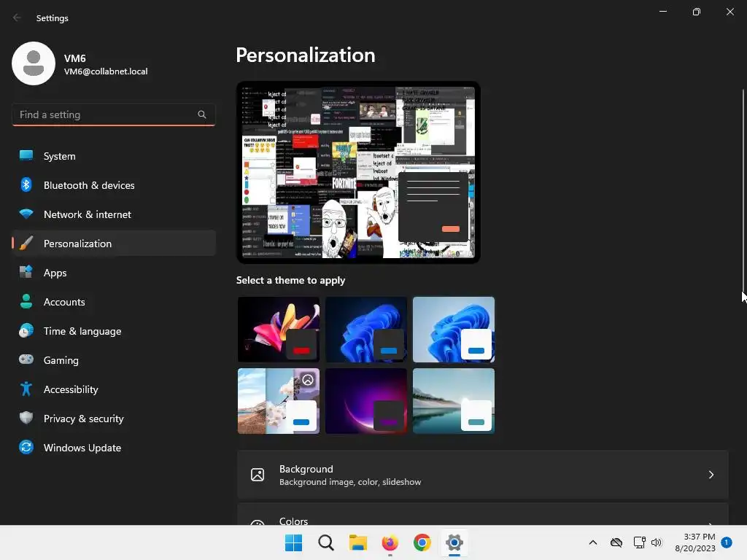
Task: Open Bluetooth & devices settings
Action: pyautogui.click(x=113, y=185)
